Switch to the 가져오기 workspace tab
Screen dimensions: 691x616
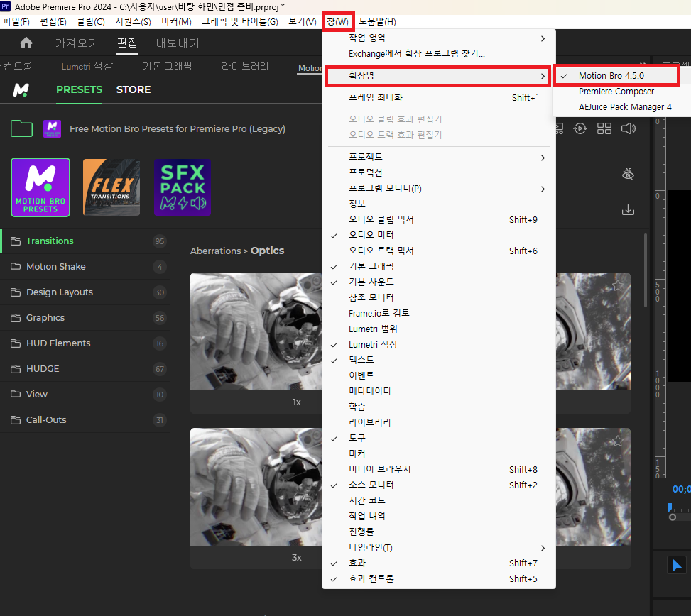pyautogui.click(x=77, y=43)
